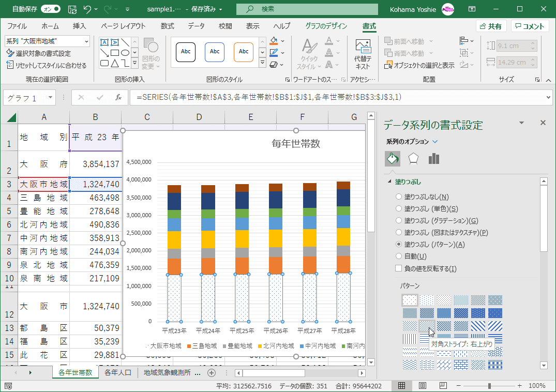Screen dimensions: 556x392
Task: Switch to the 各年人口 sheet tab
Action: pos(118,372)
